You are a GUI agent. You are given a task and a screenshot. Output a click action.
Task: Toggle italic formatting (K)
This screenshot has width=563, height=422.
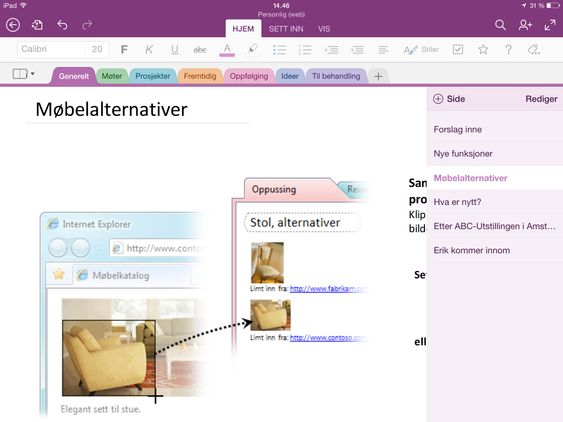[149, 50]
